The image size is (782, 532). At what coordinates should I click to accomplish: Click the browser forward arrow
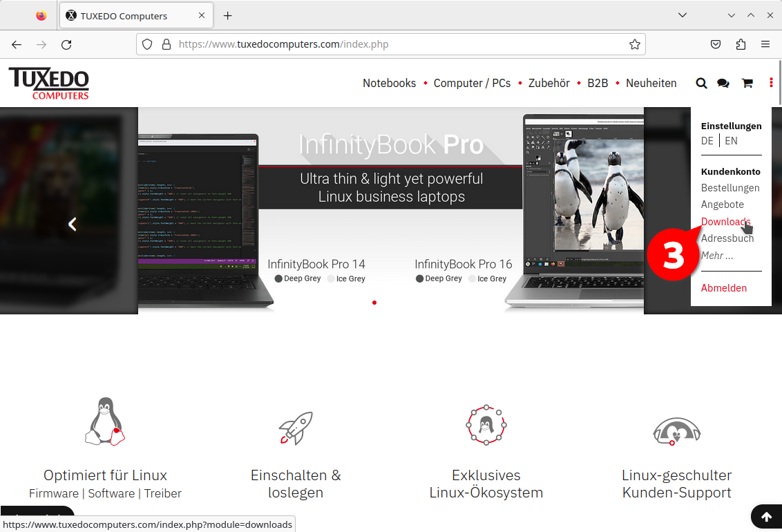click(x=41, y=44)
